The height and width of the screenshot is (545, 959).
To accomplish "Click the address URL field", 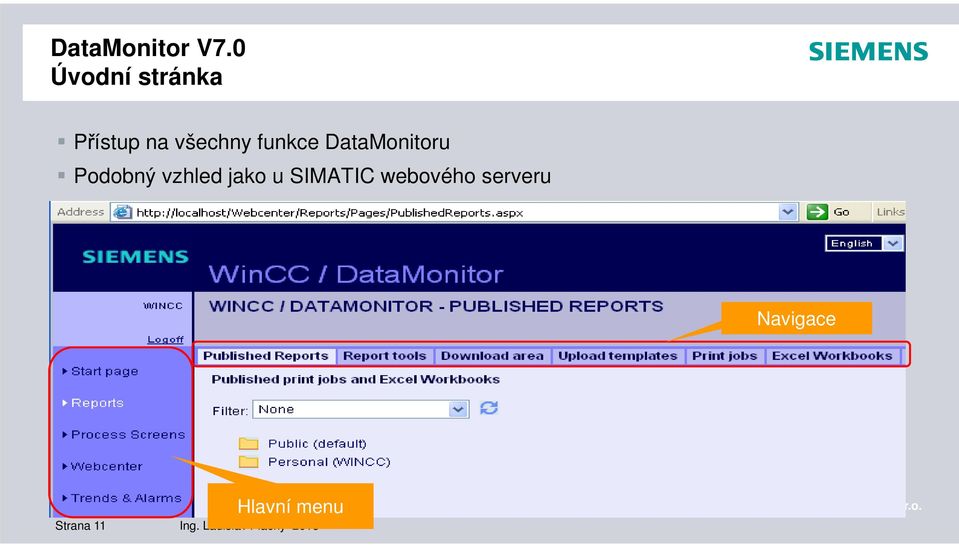I will click(456, 213).
